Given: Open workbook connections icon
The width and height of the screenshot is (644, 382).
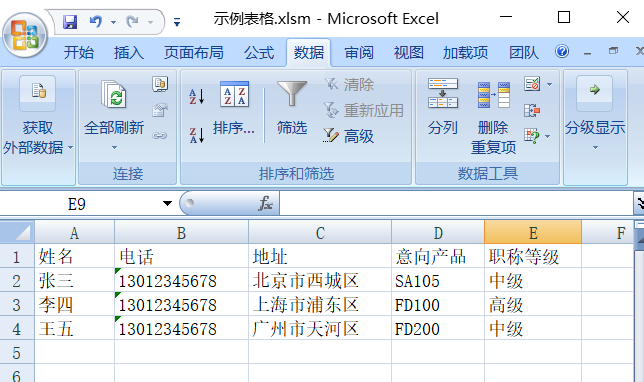Looking at the screenshot, I should pos(160,84).
